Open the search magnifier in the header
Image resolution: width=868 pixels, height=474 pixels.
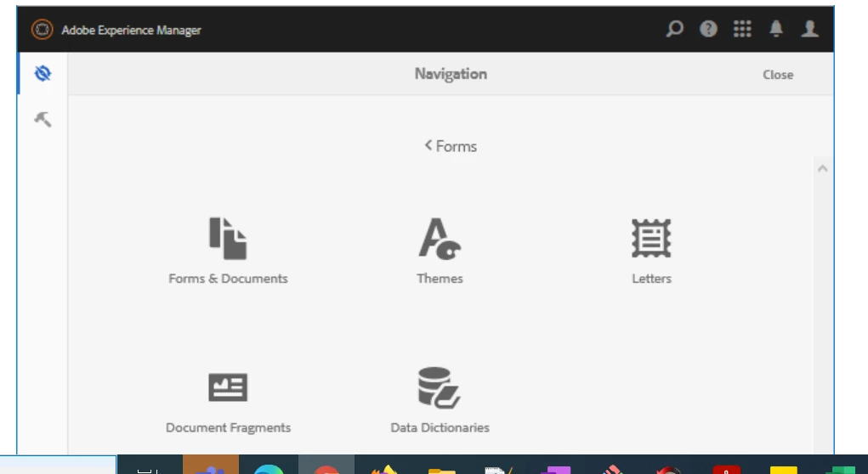coord(674,29)
